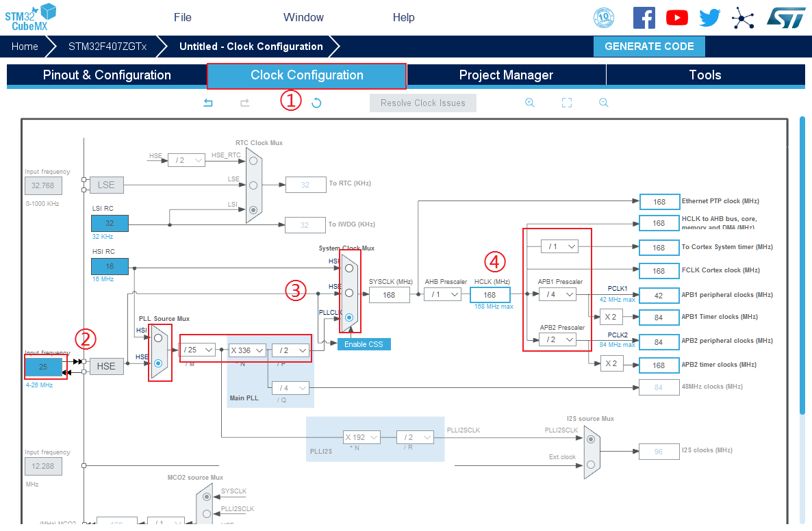
Task: Click the STM32CubeMX logo
Action: (30, 17)
